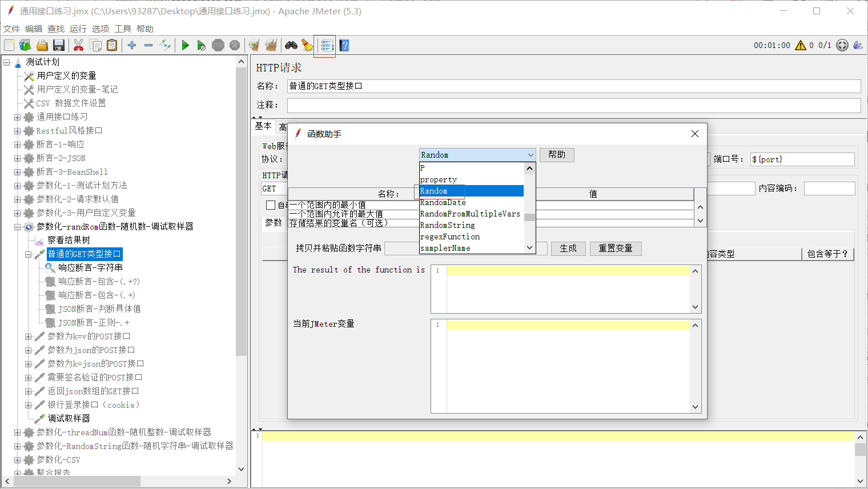Expand the 参数为k=v的POST接口 node

point(28,336)
